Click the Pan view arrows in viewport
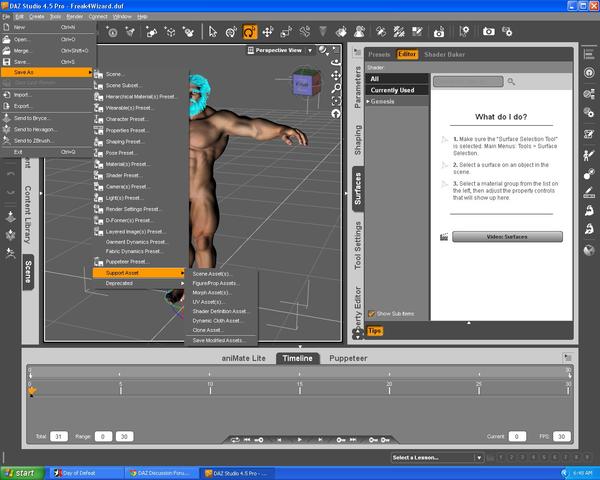 pos(336,75)
